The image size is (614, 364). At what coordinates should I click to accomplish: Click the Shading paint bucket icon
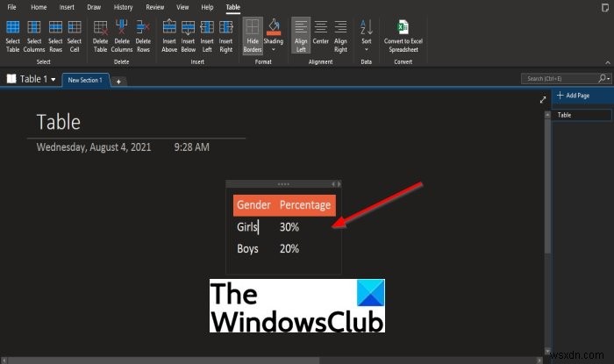pyautogui.click(x=274, y=27)
